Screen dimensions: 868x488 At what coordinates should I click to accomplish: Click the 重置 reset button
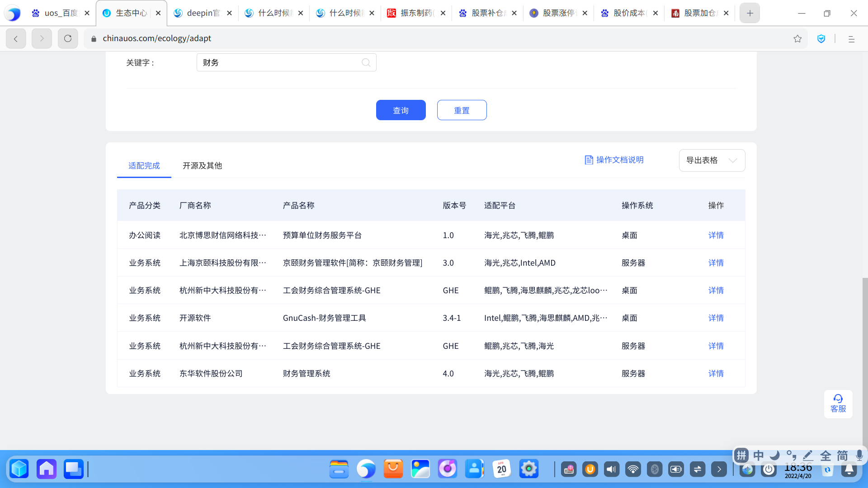(x=462, y=110)
